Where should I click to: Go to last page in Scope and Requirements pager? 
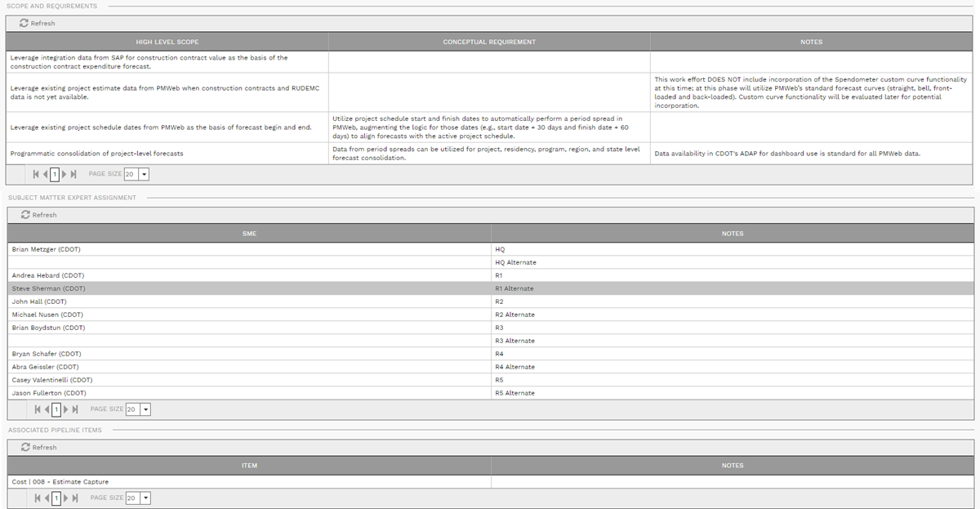[73, 174]
